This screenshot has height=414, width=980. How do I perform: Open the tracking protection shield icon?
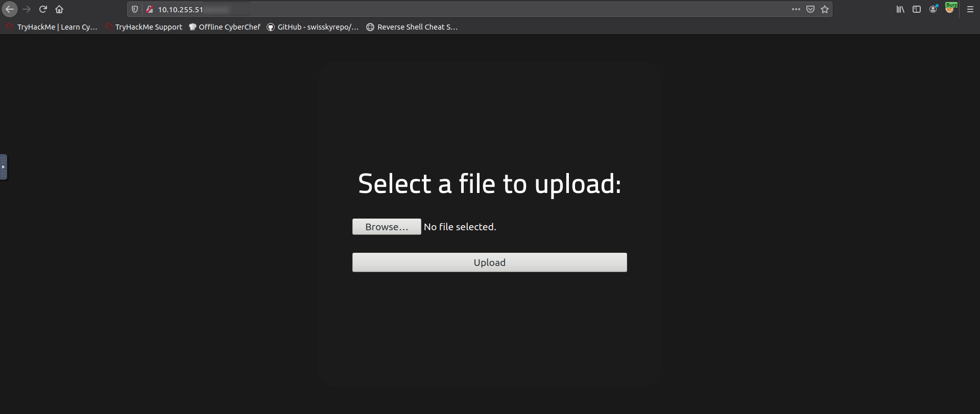(x=135, y=9)
